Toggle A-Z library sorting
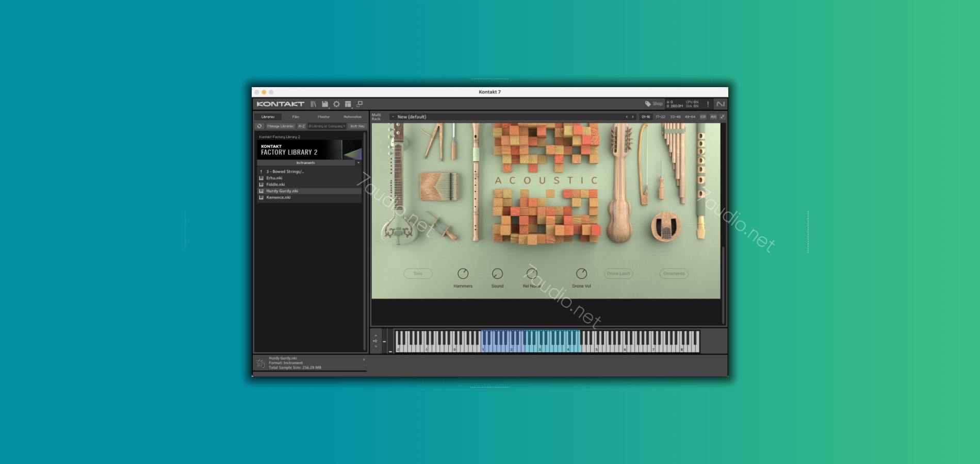Viewport: 980px width, 464px height. click(302, 126)
